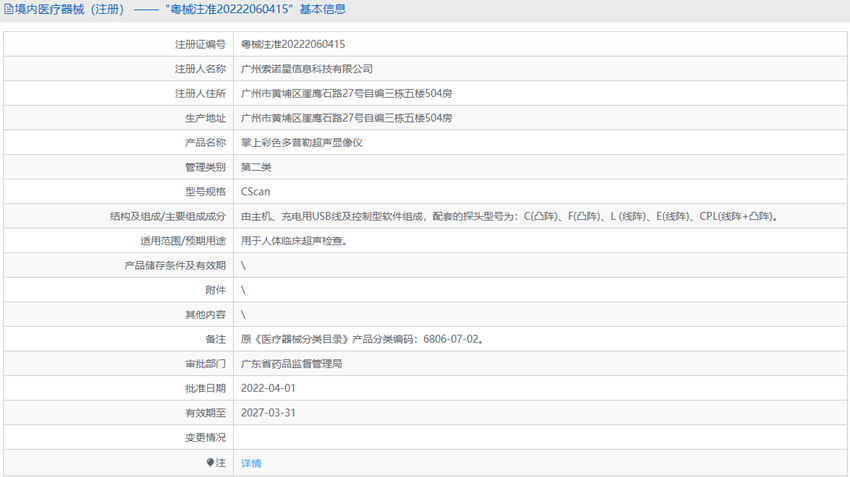Click the 注册人住所 label
The image size is (850, 477).
point(200,94)
